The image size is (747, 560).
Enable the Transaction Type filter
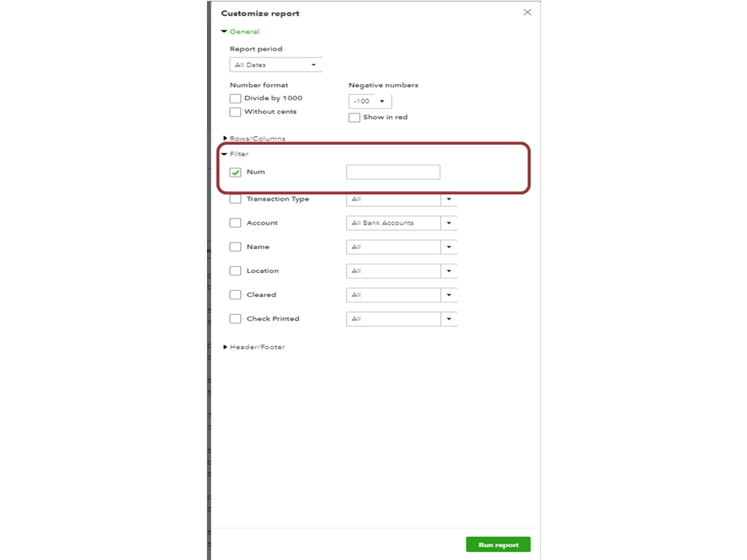click(236, 199)
